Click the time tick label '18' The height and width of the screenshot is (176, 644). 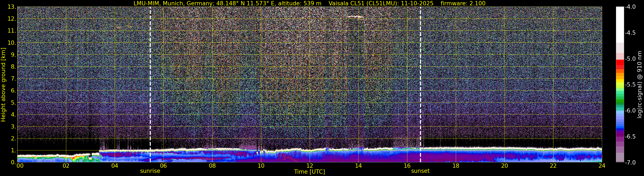[456, 166]
